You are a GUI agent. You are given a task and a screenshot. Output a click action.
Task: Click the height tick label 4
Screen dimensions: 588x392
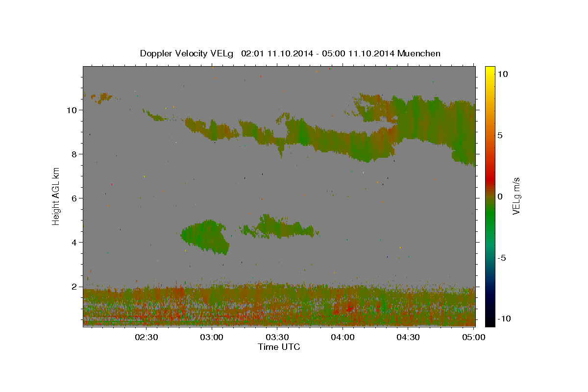click(x=74, y=243)
